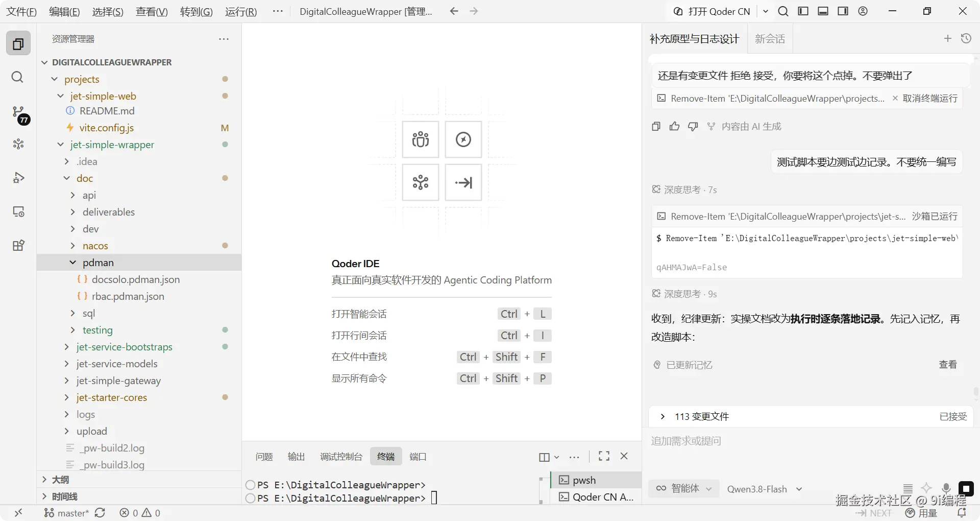Image resolution: width=980 pixels, height=521 pixels.
Task: Open the Remote Explorer activity icon
Action: (x=18, y=211)
